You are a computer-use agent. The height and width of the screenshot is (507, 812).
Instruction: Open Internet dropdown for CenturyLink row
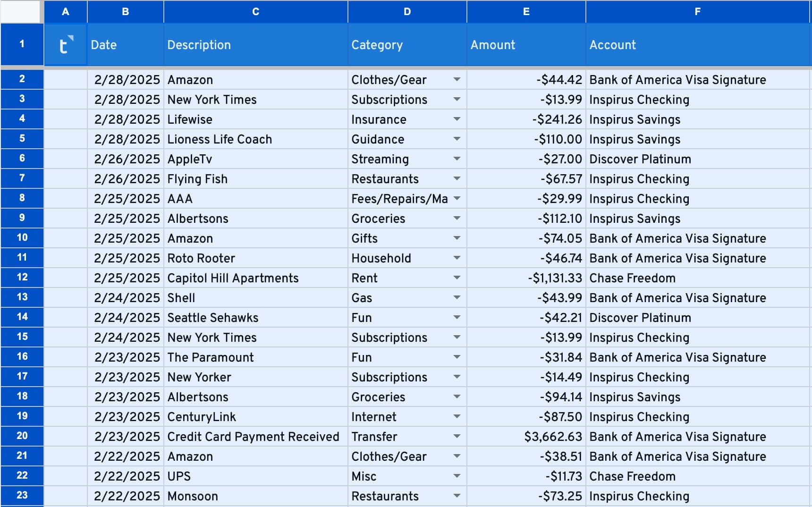(x=457, y=416)
